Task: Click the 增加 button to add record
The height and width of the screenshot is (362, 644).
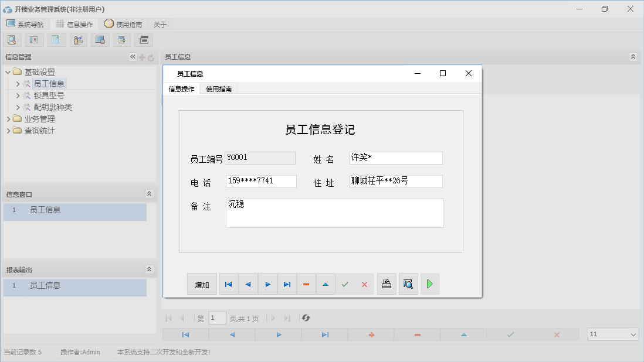Action: coord(202,284)
